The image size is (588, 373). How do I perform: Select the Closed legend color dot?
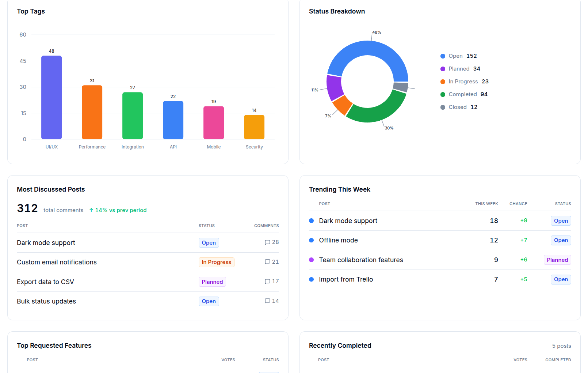(443, 108)
